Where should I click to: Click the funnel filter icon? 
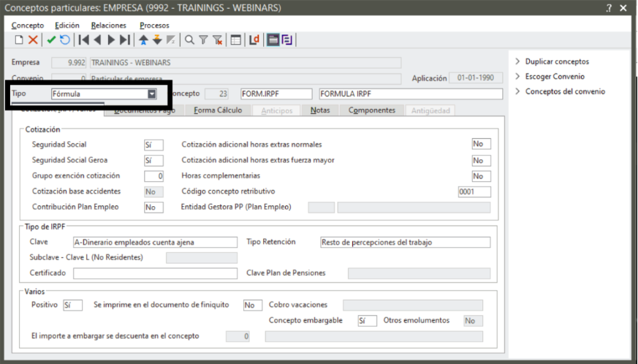click(x=203, y=40)
